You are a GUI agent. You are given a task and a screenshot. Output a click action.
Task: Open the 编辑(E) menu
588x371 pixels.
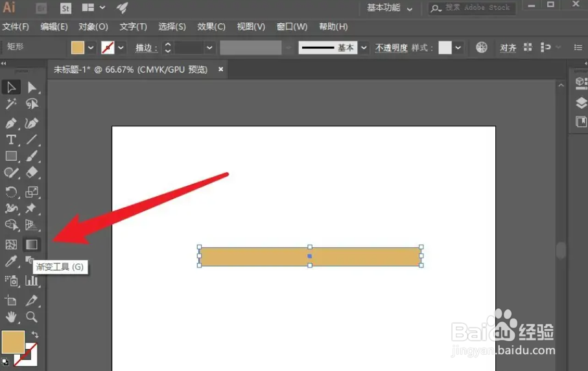coord(54,27)
